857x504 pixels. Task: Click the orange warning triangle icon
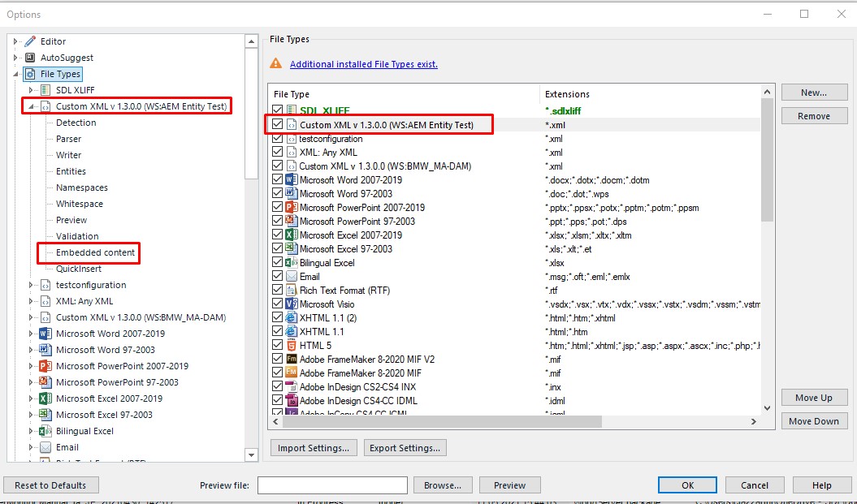click(x=276, y=63)
